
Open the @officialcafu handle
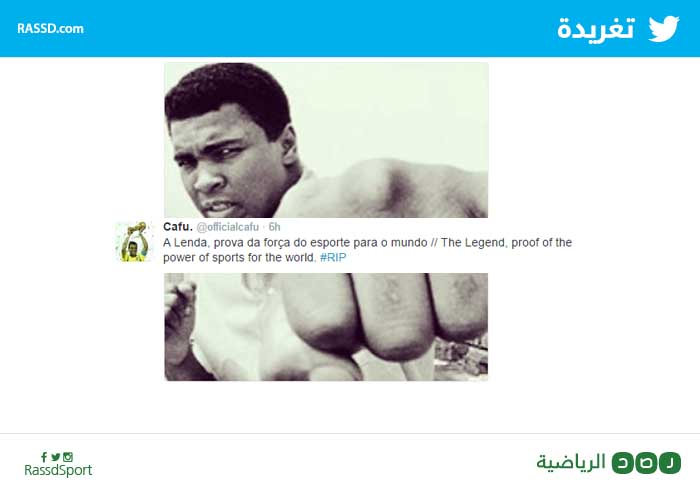(x=228, y=227)
